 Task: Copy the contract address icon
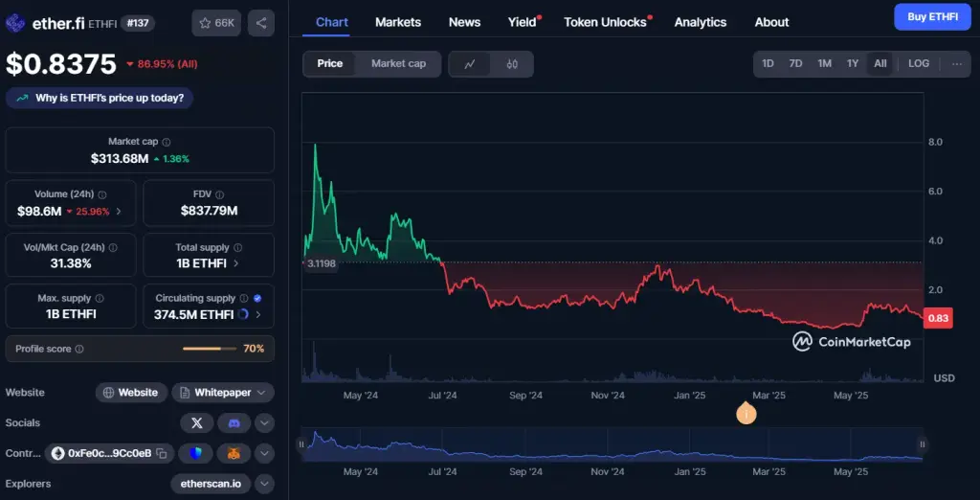pyautogui.click(x=161, y=453)
